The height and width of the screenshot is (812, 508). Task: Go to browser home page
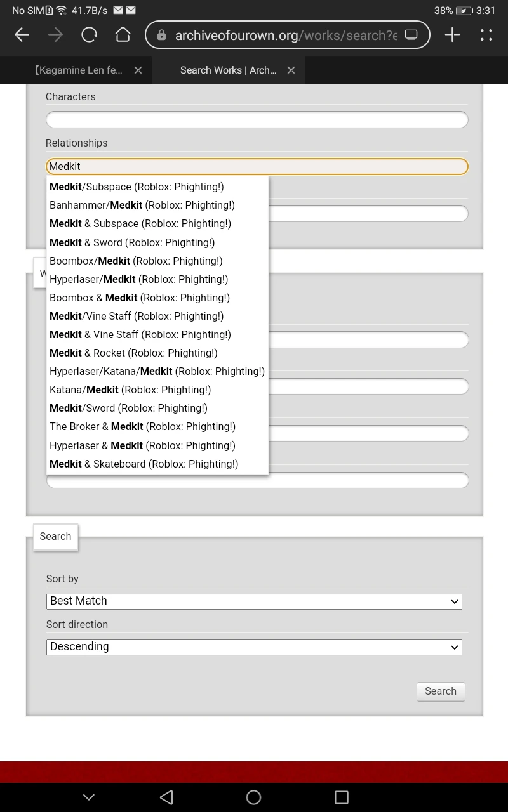[x=123, y=35]
